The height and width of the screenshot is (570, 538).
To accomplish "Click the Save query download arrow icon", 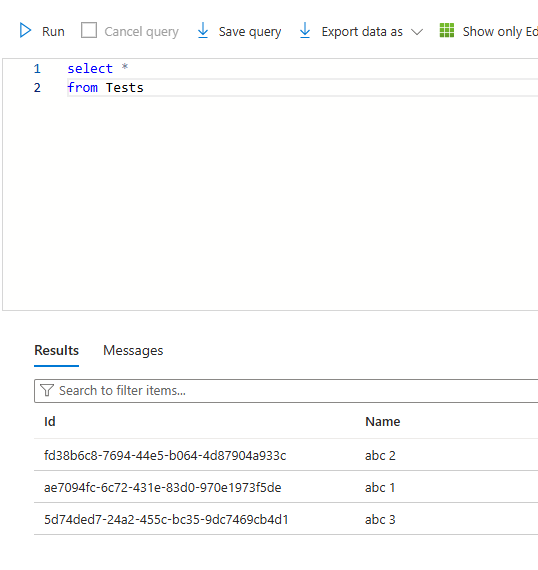I will (x=203, y=30).
